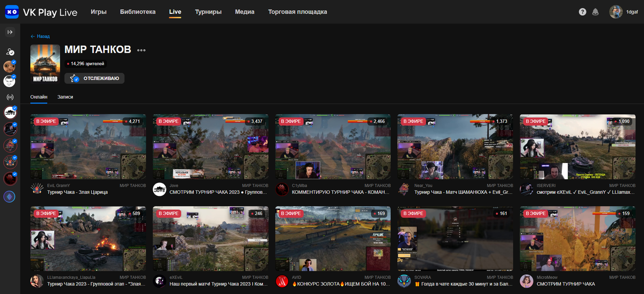644x294 pixels.
Task: Open the followed channels icon in the sidebar
Action: click(10, 52)
